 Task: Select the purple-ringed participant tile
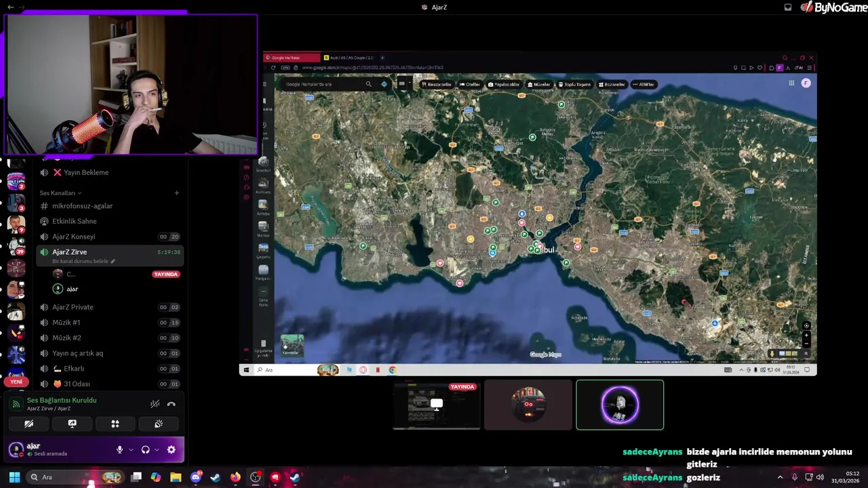(620, 405)
